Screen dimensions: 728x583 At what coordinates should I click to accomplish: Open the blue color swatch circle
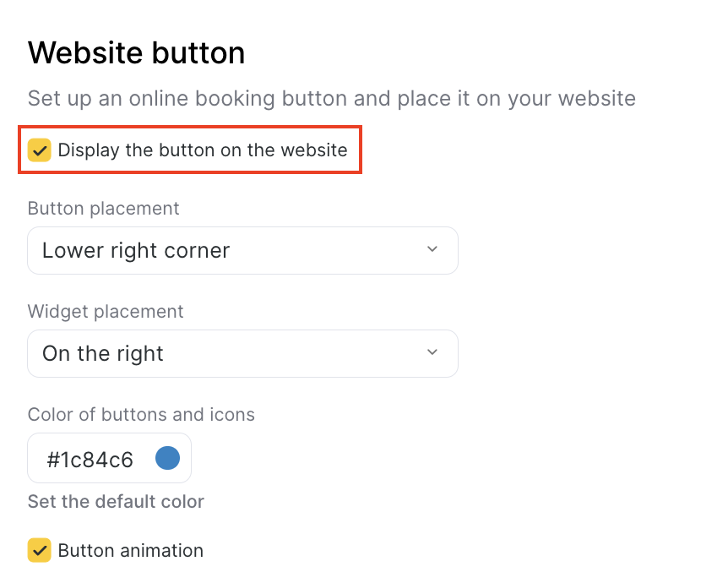click(x=168, y=458)
